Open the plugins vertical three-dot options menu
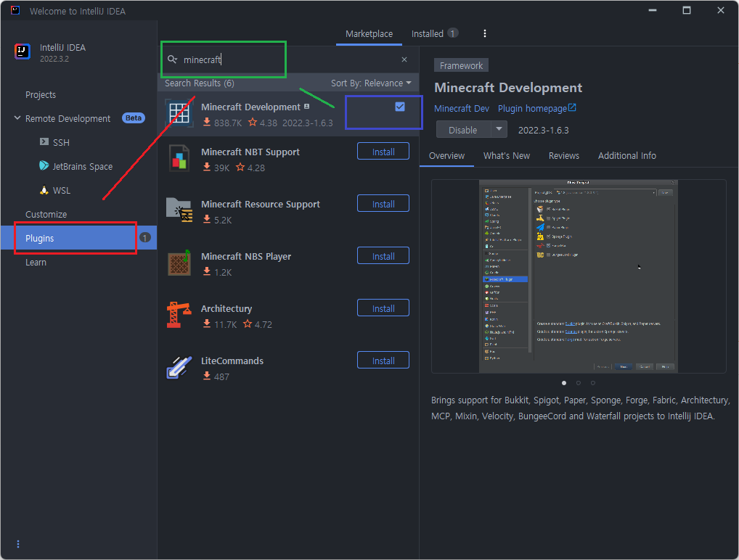739x560 pixels. click(484, 33)
